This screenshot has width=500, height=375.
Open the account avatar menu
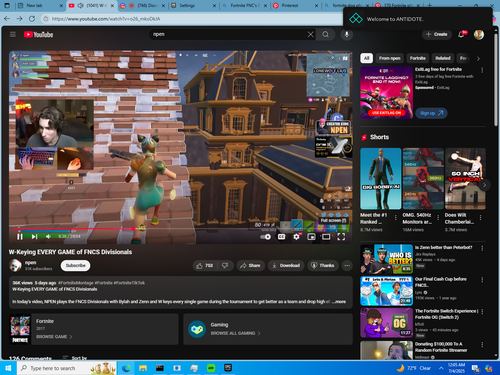[x=479, y=34]
